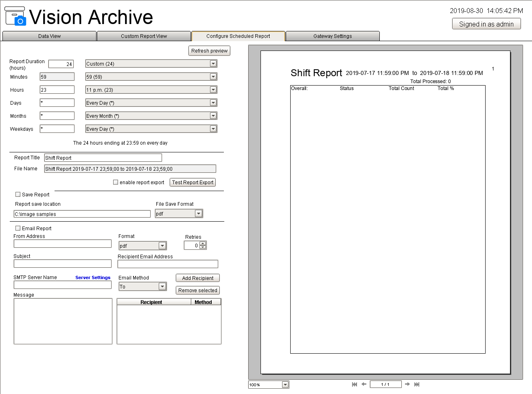532x394 pixels.
Task: Open the Email Method dropdown
Action: (x=162, y=287)
